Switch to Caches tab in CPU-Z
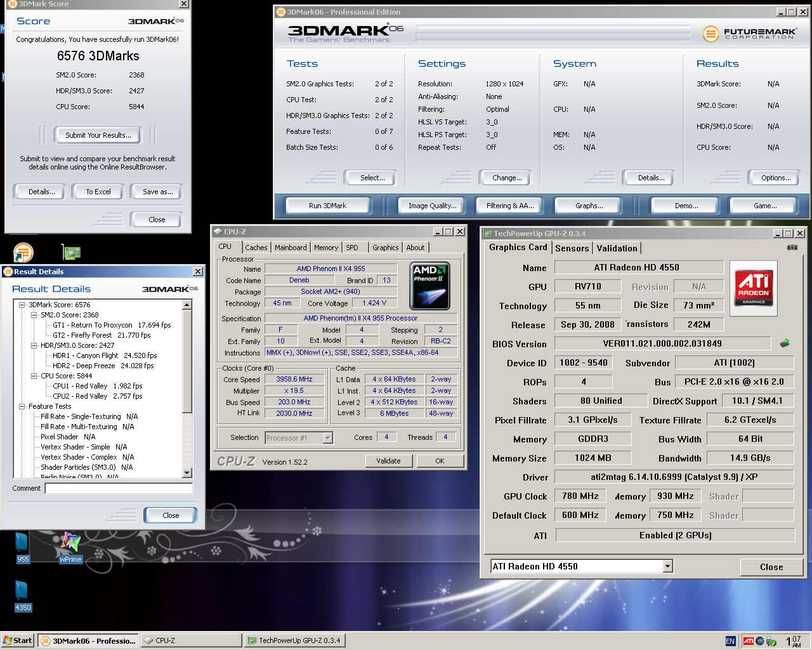This screenshot has height=650, width=812. click(x=256, y=248)
